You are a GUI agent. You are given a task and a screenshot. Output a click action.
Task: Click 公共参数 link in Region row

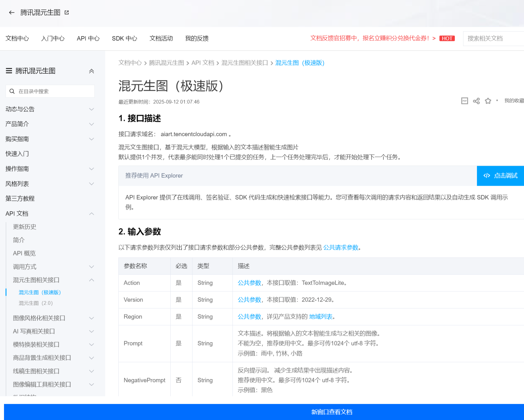(x=249, y=317)
